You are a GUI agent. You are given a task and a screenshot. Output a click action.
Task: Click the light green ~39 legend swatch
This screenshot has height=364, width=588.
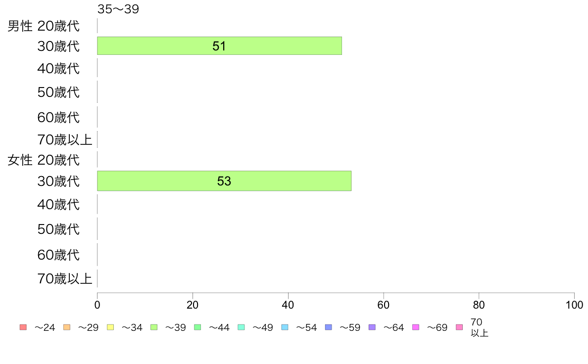tap(154, 327)
